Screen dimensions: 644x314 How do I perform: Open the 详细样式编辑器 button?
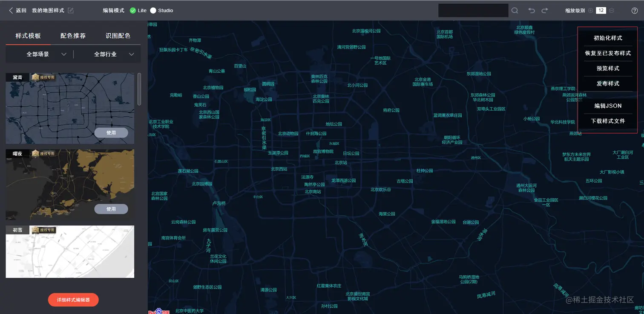[73, 300]
